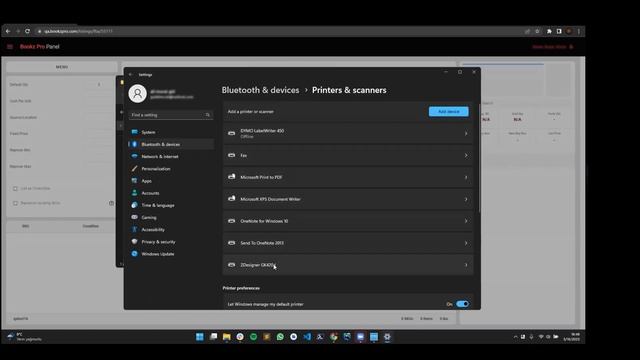
Task: Open the Windows Start menu
Action: pos(200,337)
